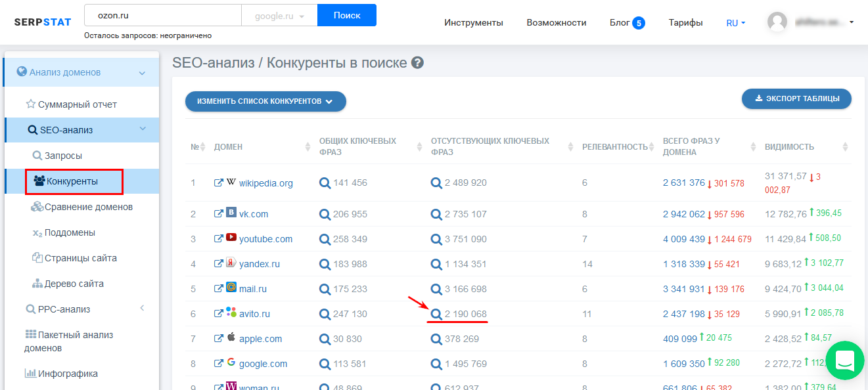Sort by Видимость column arrows
The image size is (868, 390).
click(x=845, y=146)
